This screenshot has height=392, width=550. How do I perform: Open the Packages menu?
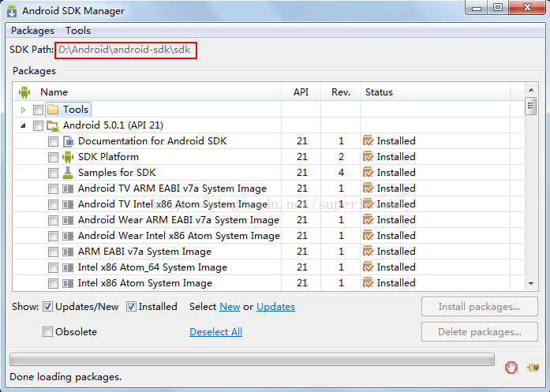[x=32, y=31]
